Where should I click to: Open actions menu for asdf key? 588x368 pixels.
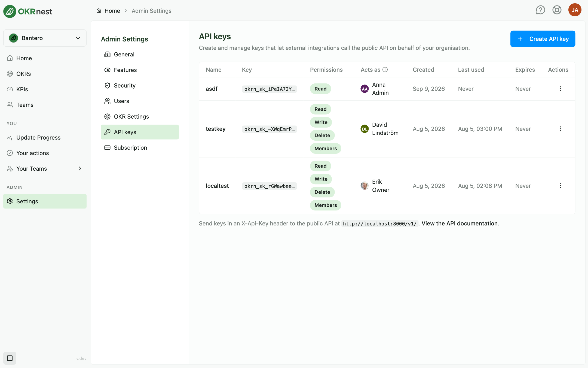560,89
